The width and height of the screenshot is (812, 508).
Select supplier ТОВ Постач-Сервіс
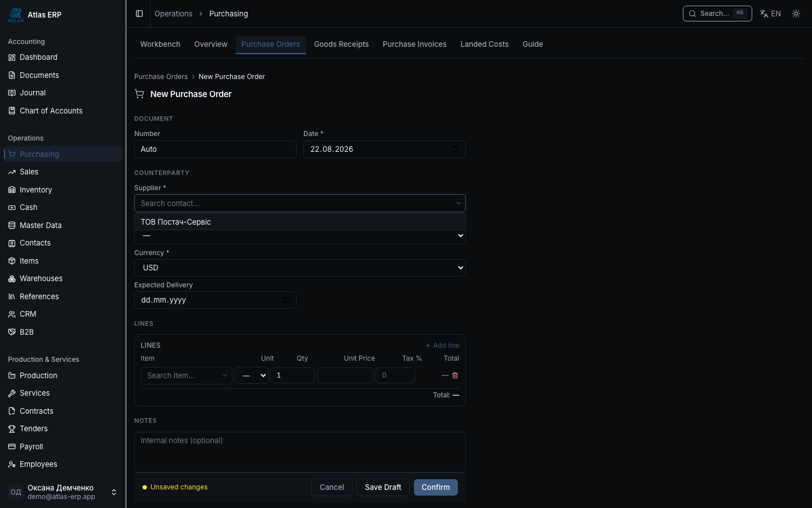click(x=300, y=222)
